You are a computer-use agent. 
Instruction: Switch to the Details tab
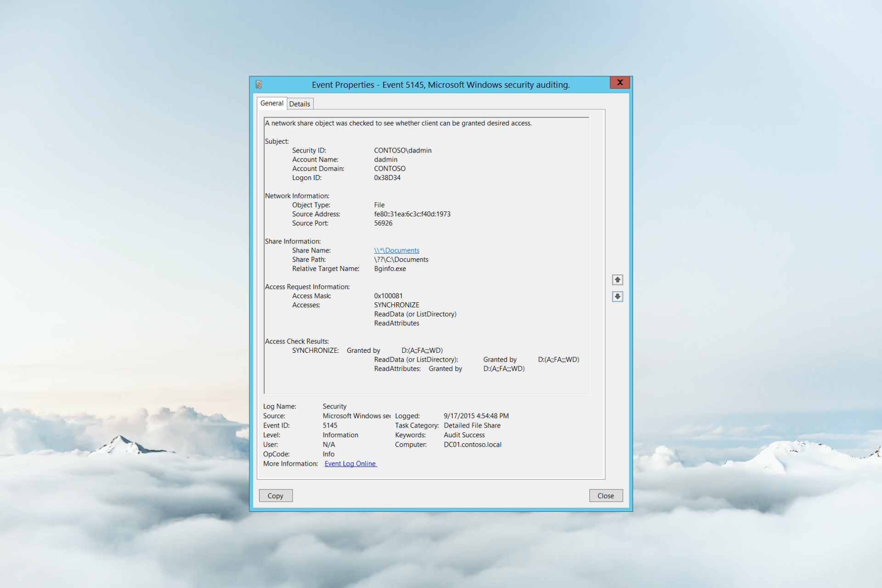[300, 104]
